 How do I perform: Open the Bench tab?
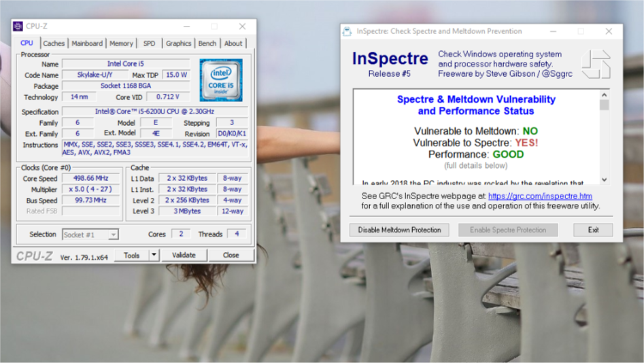(207, 44)
